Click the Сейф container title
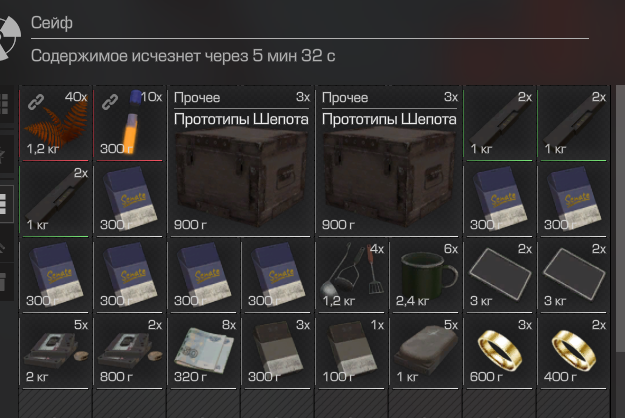Viewport: 625px width, 418px height. point(52,23)
